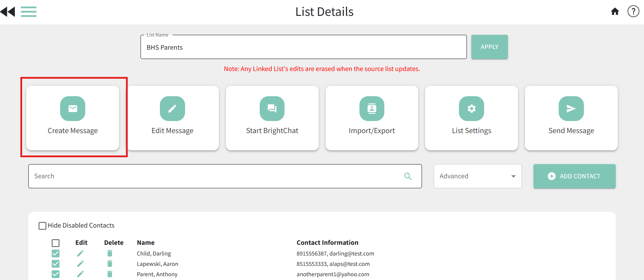The image size is (644, 280).
Task: Click the List Settings gear icon
Action: pyautogui.click(x=471, y=109)
